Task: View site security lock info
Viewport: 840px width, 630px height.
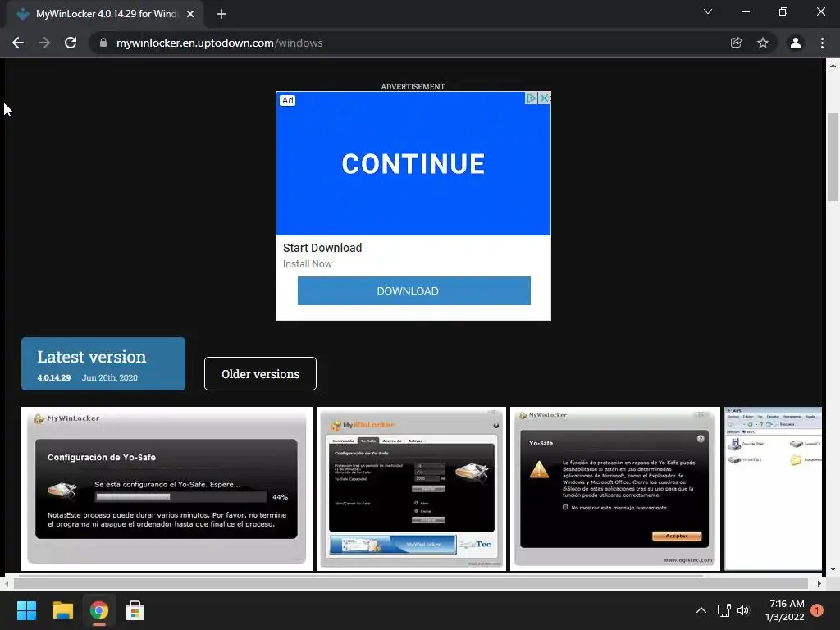Action: coord(103,43)
